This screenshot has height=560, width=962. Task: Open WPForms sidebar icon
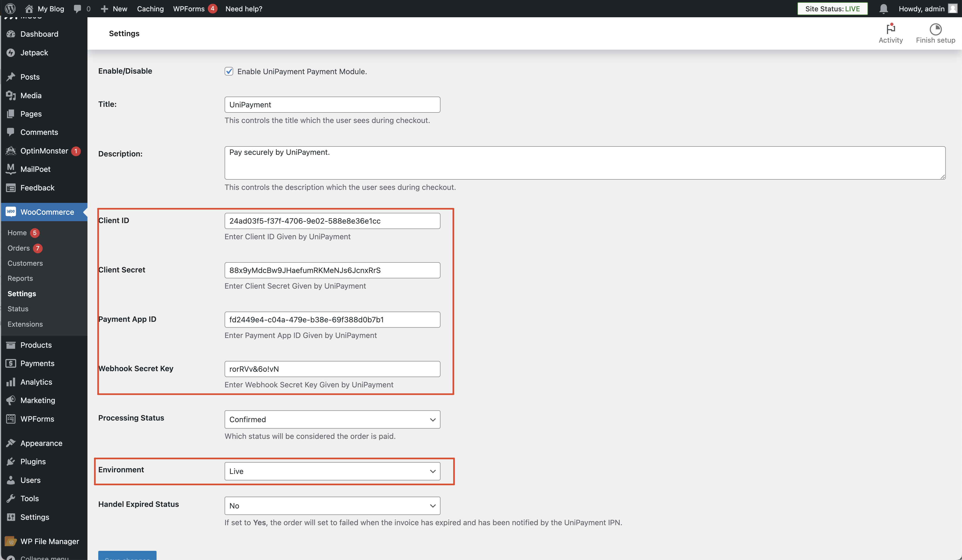[11, 419]
